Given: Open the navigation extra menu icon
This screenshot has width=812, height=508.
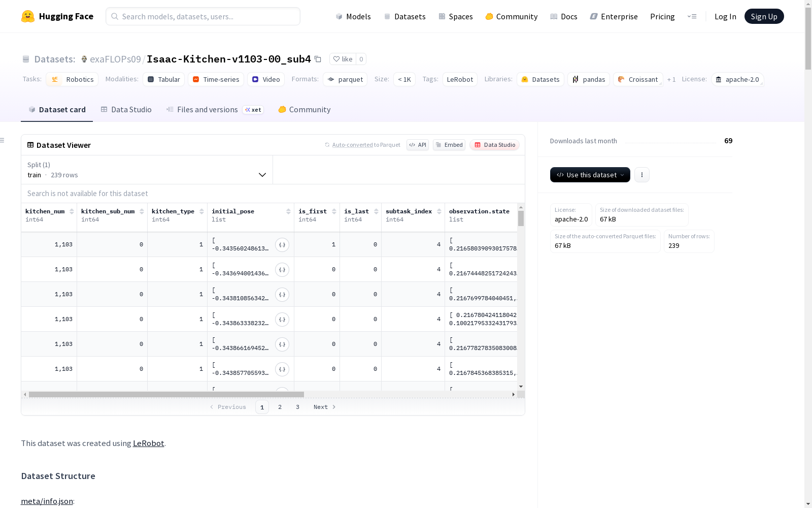Looking at the screenshot, I should [x=692, y=16].
